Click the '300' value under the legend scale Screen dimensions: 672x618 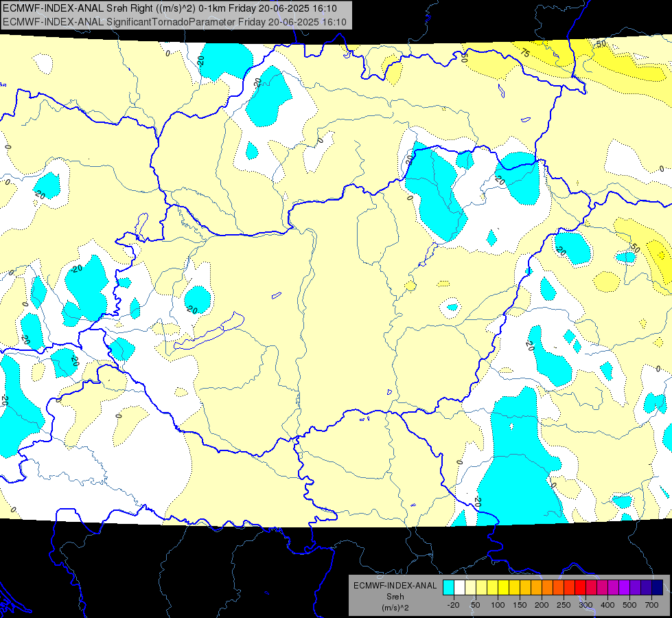pyautogui.click(x=586, y=605)
